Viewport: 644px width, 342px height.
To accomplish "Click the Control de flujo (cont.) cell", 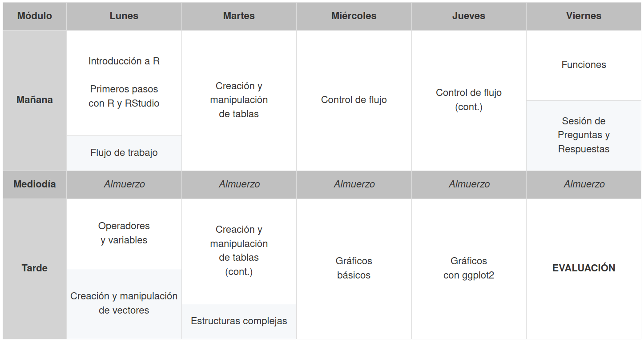I will 469,100.
